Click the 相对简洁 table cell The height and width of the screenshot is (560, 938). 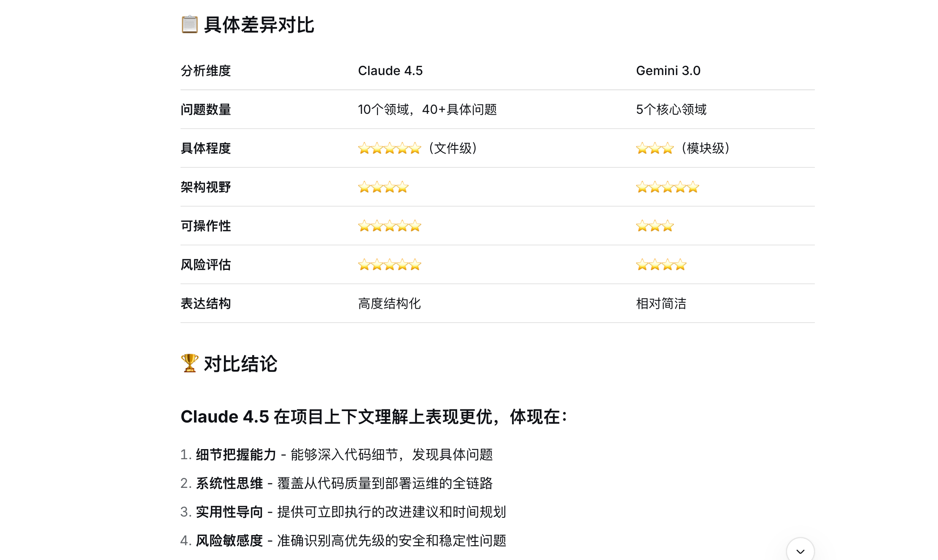point(661,304)
